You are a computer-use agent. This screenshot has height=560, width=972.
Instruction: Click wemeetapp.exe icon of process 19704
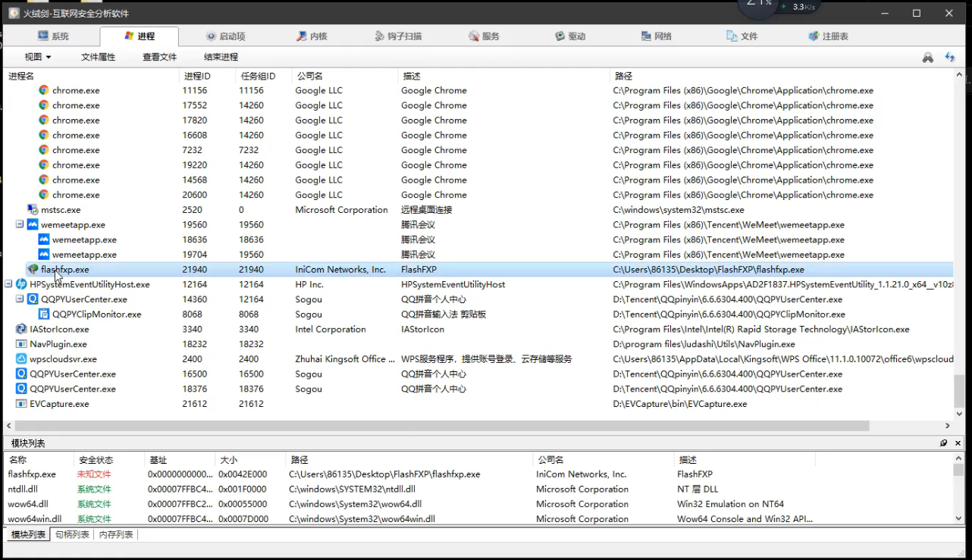pyautogui.click(x=44, y=255)
